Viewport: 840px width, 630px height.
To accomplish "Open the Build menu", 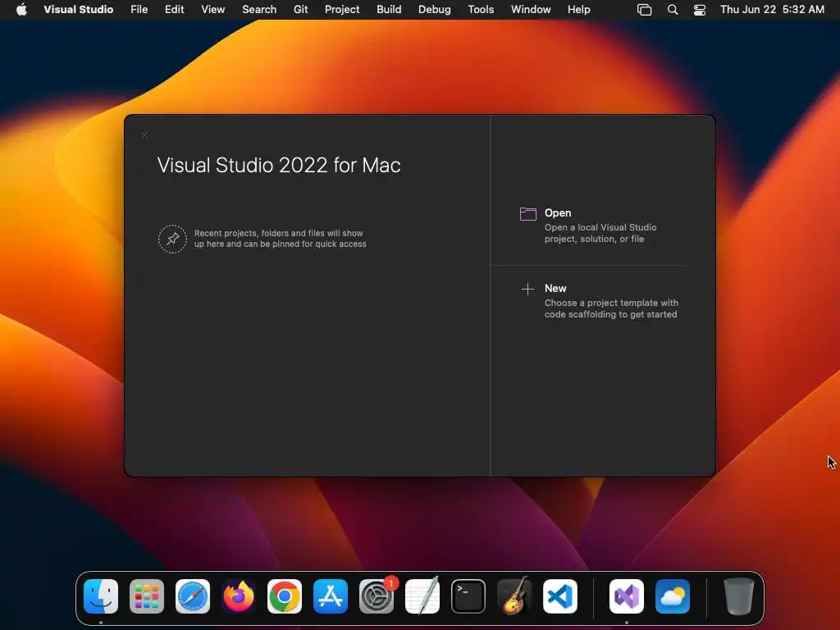I will (x=389, y=9).
